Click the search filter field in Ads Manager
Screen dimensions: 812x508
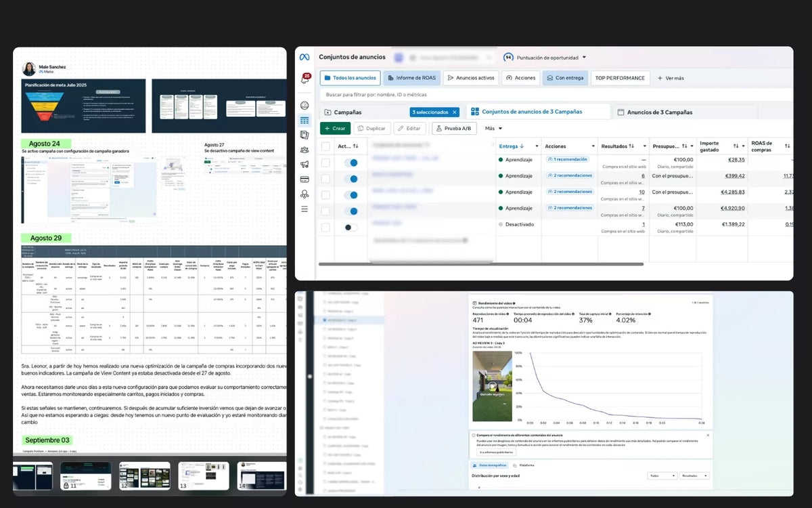pos(555,95)
